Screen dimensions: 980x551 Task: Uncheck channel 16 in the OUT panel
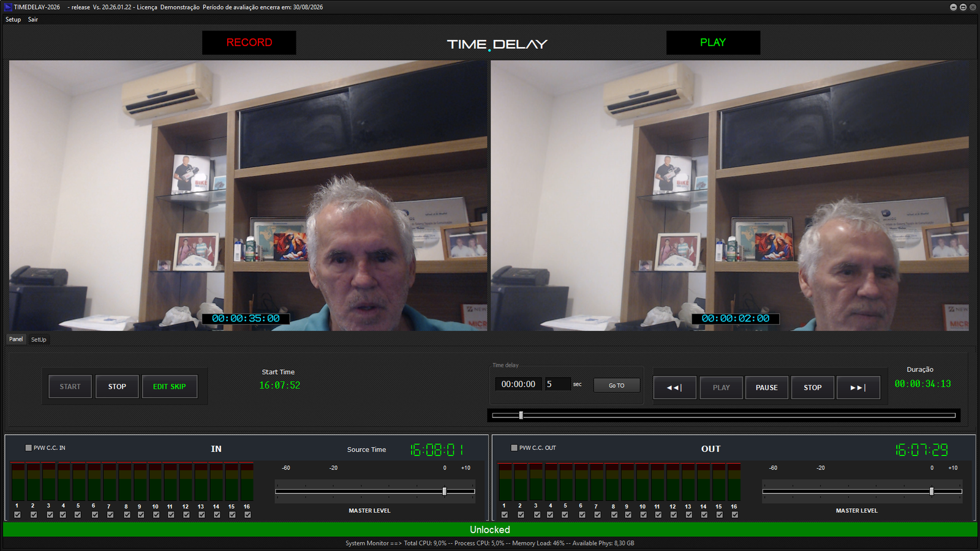point(734,515)
